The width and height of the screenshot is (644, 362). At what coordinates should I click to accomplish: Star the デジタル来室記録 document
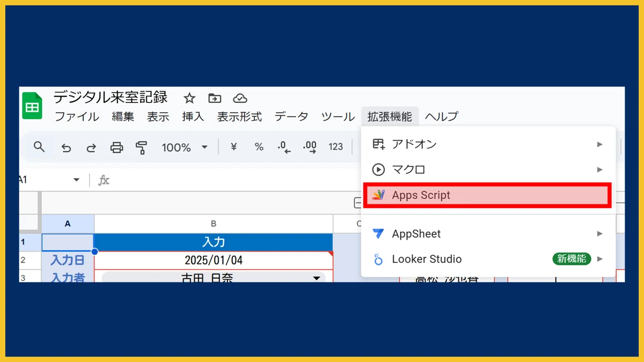[x=189, y=98]
